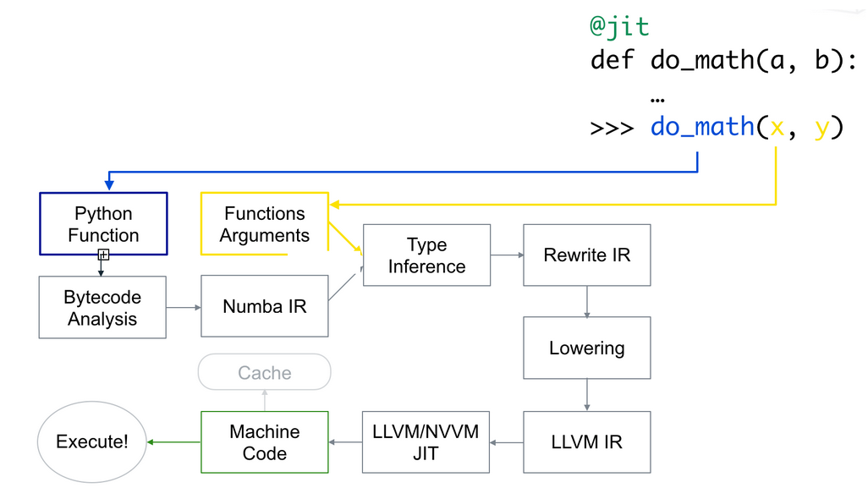
Task: Click the Bytecode Analysis box
Action: (x=102, y=308)
